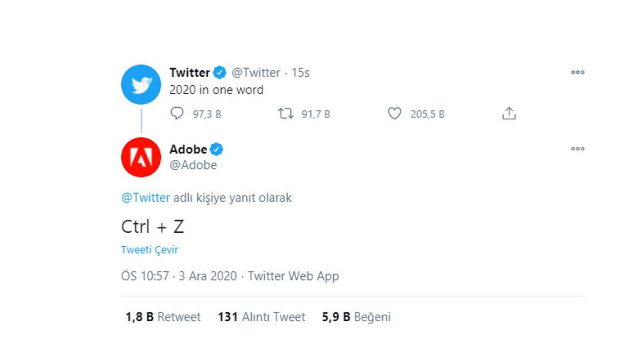The width and height of the screenshot is (644, 362).
Task: Expand more actions for the Adobe reply
Action: [578, 149]
